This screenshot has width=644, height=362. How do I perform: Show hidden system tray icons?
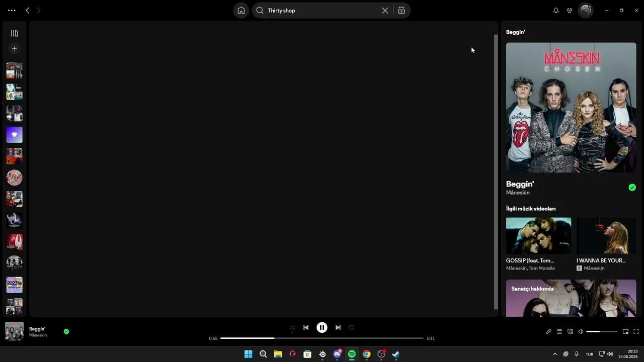tap(555, 354)
